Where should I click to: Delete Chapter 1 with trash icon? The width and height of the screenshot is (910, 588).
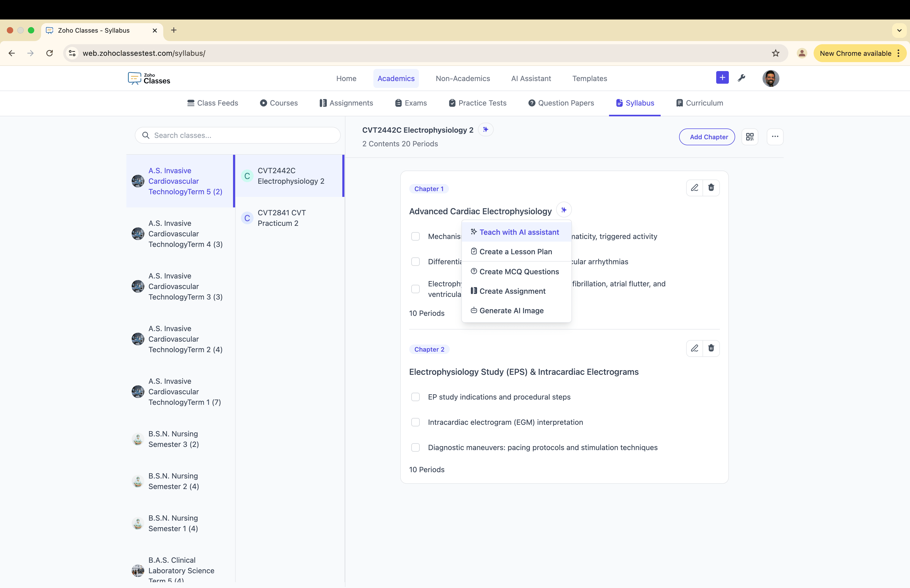(x=711, y=187)
